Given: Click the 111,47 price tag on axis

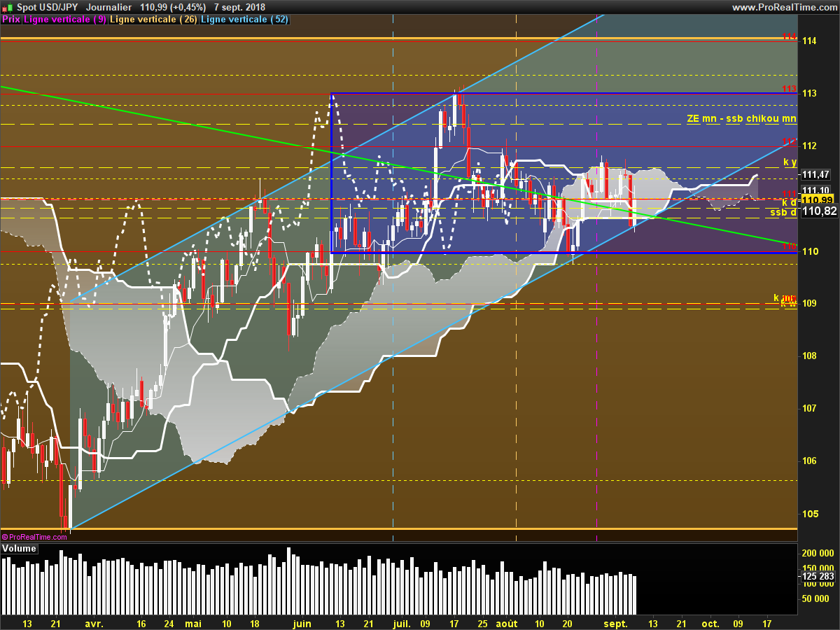Looking at the screenshot, I should click(817, 174).
